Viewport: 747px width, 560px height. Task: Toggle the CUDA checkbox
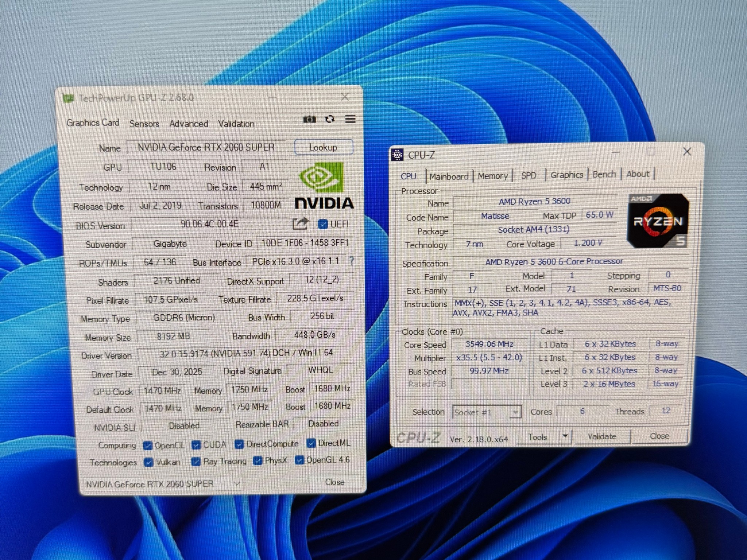point(196,445)
